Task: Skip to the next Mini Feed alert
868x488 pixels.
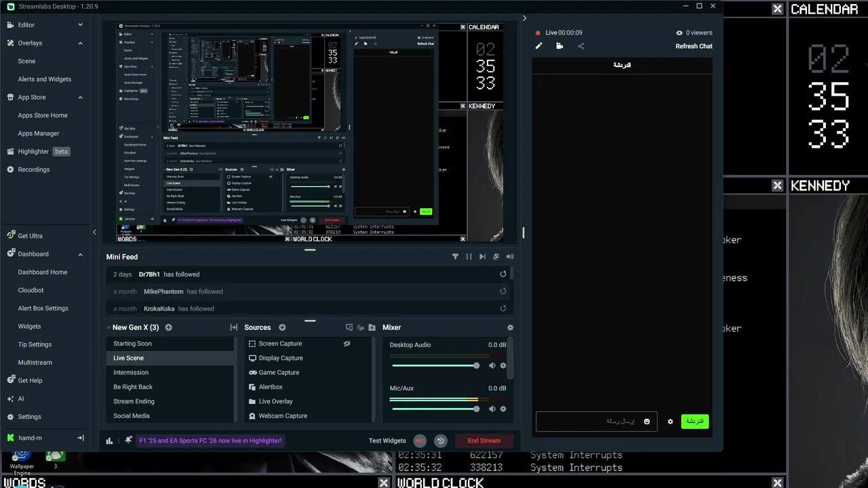Action: click(x=482, y=257)
